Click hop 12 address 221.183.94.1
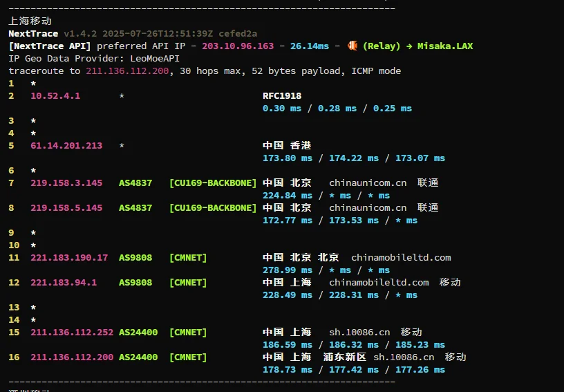 point(64,282)
